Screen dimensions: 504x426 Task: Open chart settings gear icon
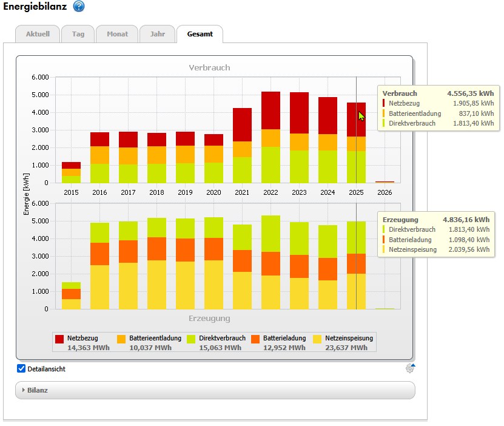(x=411, y=367)
